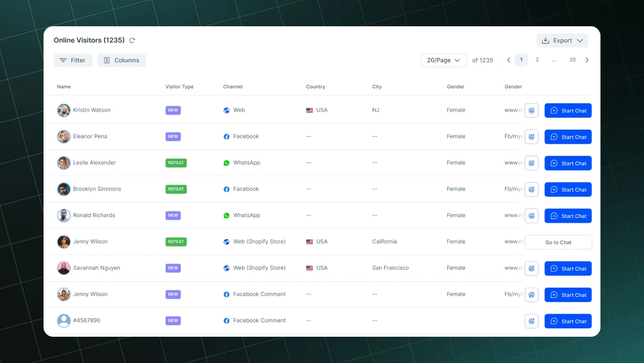Sort by the City column header
The height and width of the screenshot is (363, 644).
[377, 87]
